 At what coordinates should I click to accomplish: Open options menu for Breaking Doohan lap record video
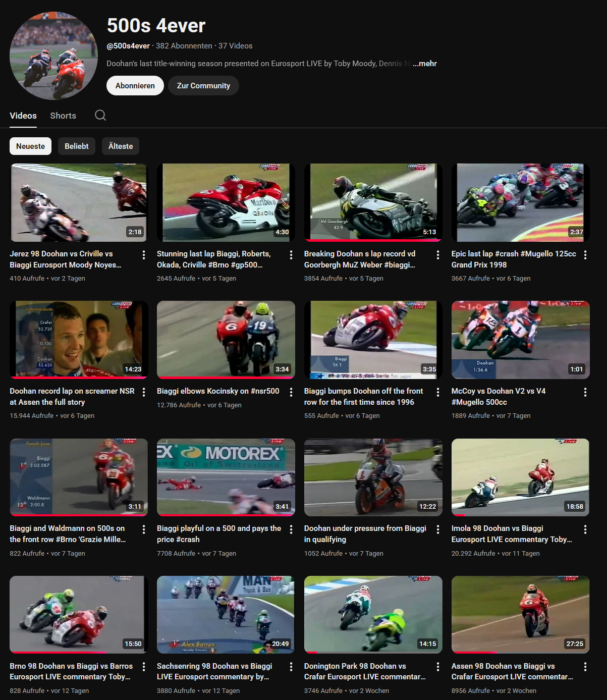[x=438, y=255]
